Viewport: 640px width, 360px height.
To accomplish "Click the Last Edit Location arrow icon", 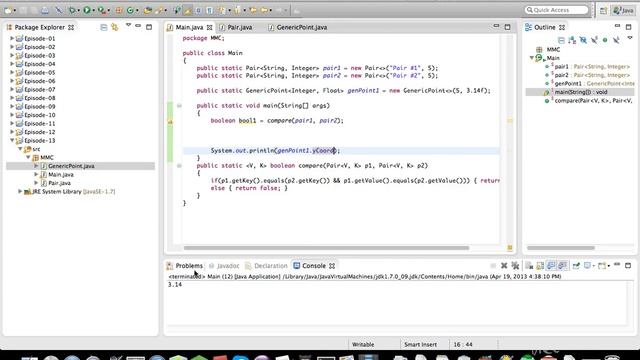I will (x=253, y=10).
